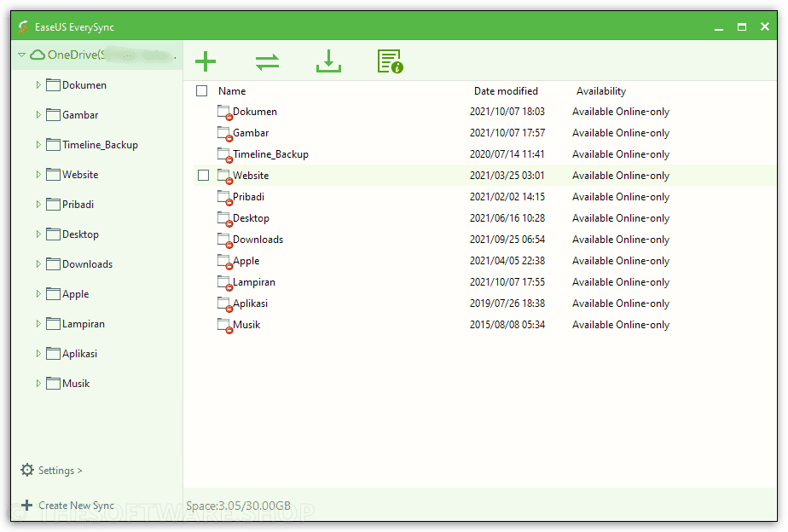The width and height of the screenshot is (788, 532).
Task: Expand the Gambar folder in sidebar tree
Action: click(38, 115)
